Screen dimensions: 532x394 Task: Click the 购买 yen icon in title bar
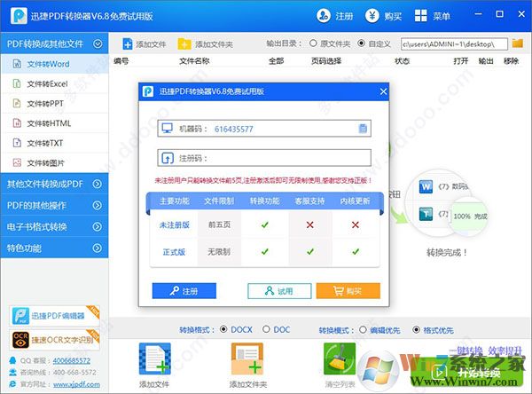tap(372, 16)
